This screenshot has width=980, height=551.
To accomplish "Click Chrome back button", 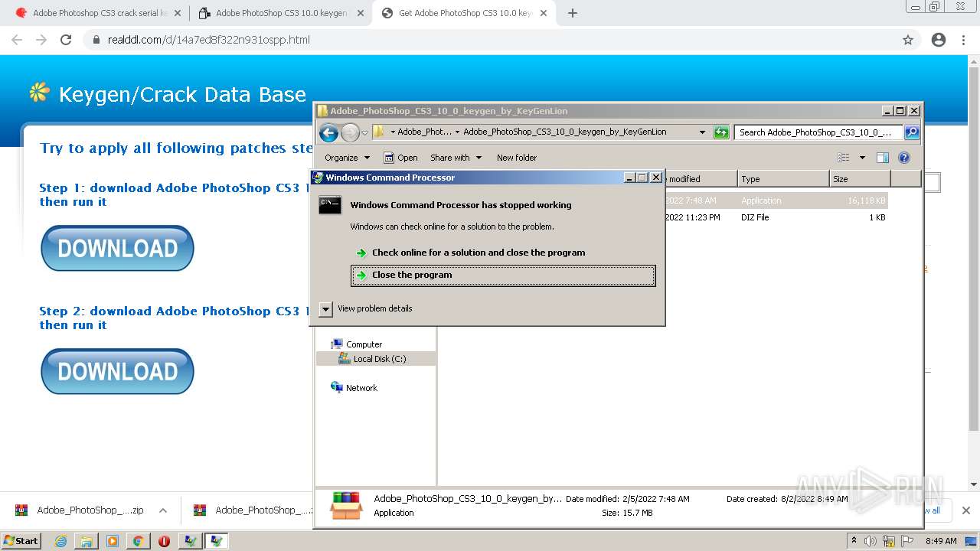I will [x=17, y=40].
